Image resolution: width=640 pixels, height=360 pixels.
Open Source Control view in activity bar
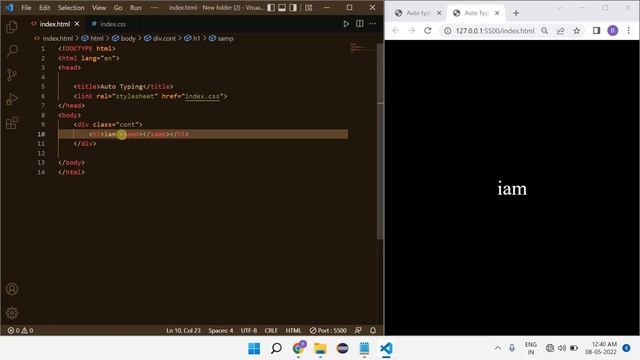tap(12, 75)
